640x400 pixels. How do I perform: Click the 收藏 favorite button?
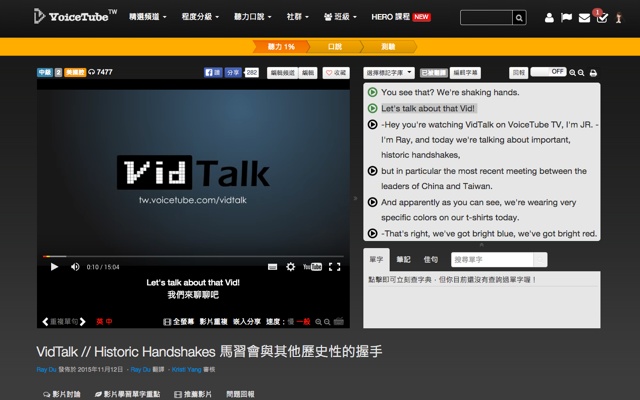(336, 73)
